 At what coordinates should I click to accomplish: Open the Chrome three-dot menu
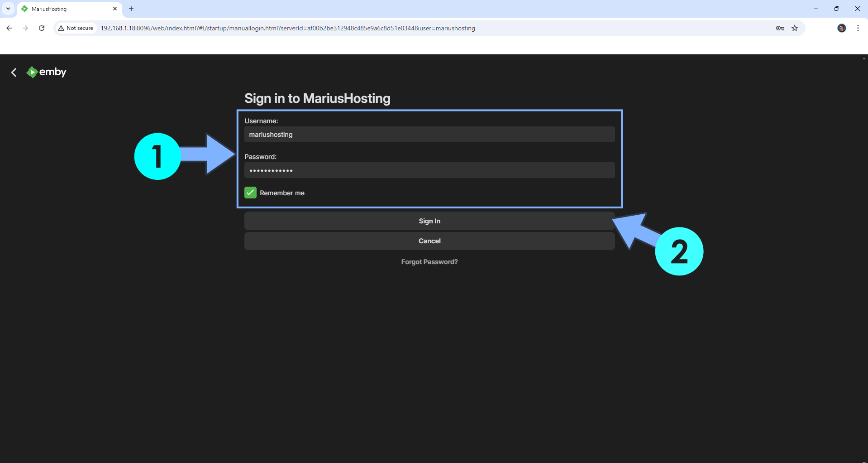pyautogui.click(x=858, y=28)
